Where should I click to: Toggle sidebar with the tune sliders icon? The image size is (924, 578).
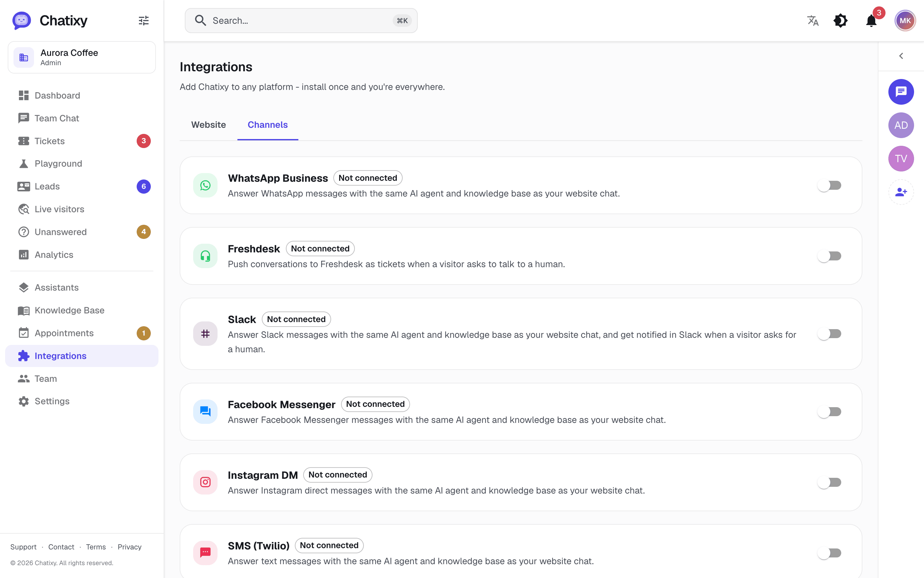pos(143,21)
